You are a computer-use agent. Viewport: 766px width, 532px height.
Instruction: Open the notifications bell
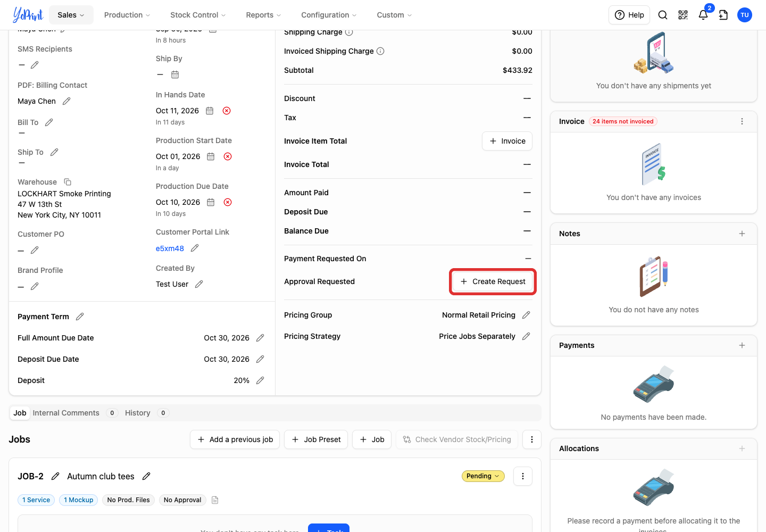click(x=703, y=15)
